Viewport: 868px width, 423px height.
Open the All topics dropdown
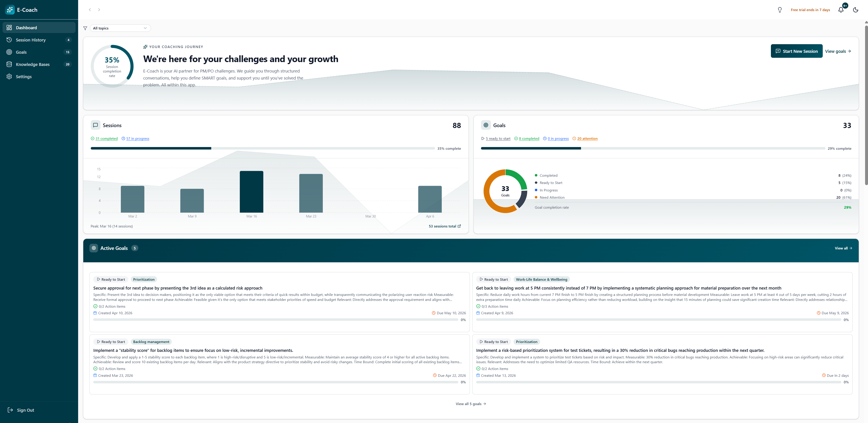[120, 28]
